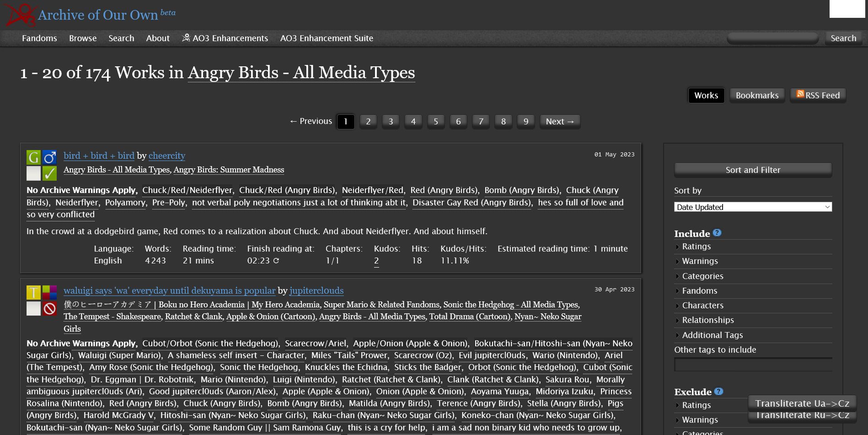Viewport: 868px width, 435px height.
Task: Click the Total Drama (Cartoon) fandom link
Action: point(470,317)
